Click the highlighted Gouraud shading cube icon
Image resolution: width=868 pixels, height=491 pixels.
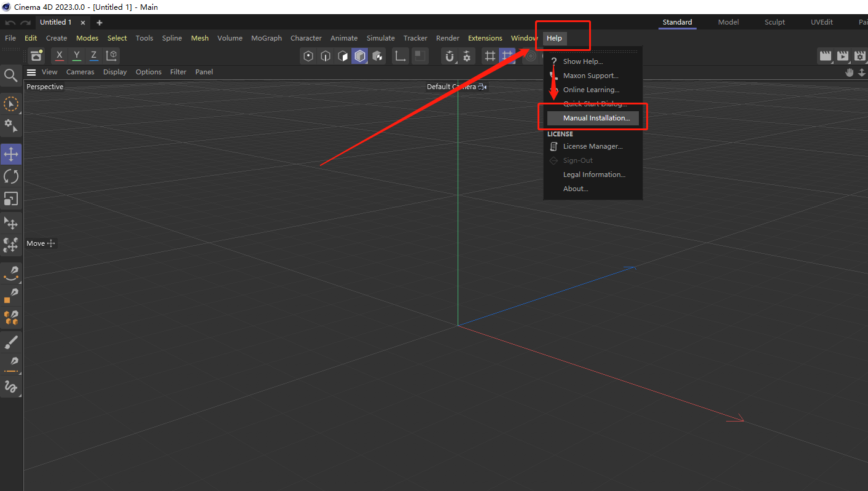(359, 56)
